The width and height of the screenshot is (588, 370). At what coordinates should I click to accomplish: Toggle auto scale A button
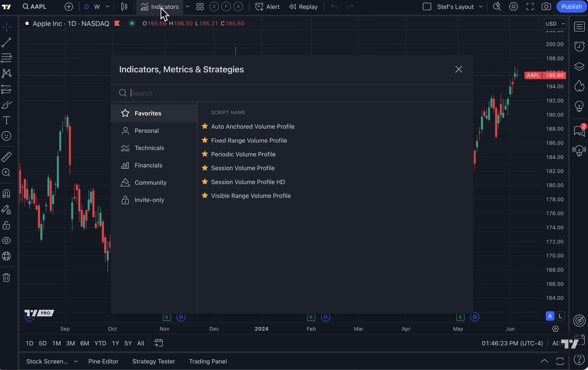point(550,316)
